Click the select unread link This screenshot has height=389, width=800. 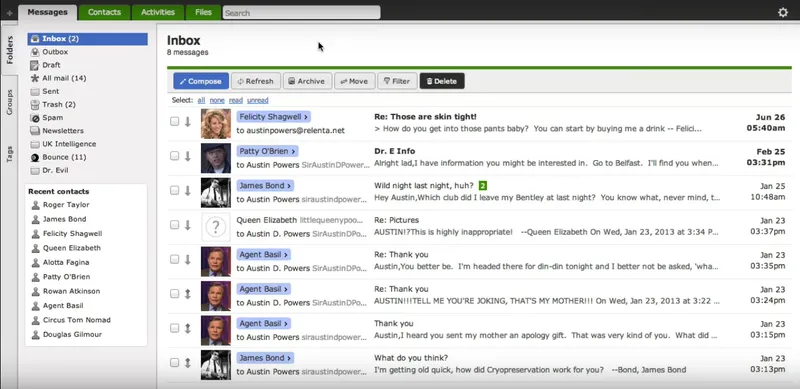coord(258,101)
